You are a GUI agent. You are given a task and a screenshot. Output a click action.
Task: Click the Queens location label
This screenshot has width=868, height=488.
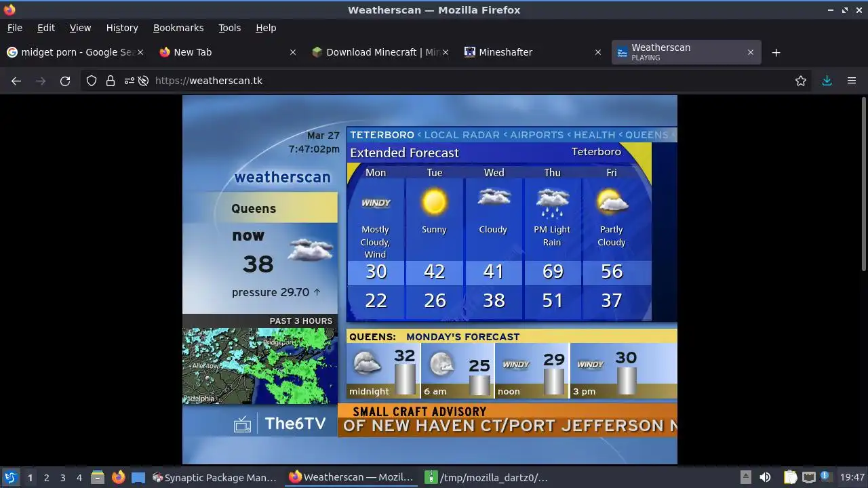(254, 208)
